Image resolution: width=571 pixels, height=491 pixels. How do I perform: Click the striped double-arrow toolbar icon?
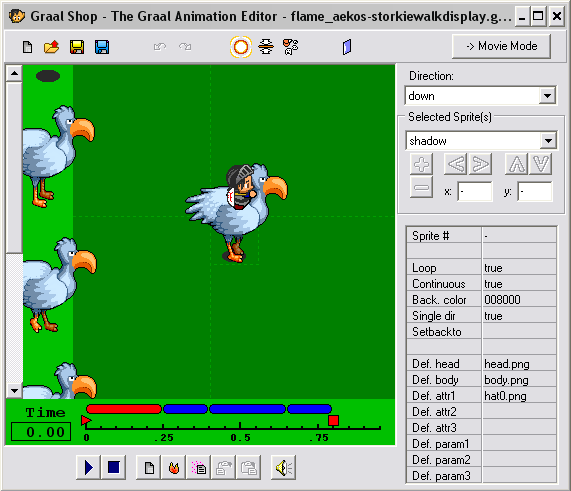(266, 47)
